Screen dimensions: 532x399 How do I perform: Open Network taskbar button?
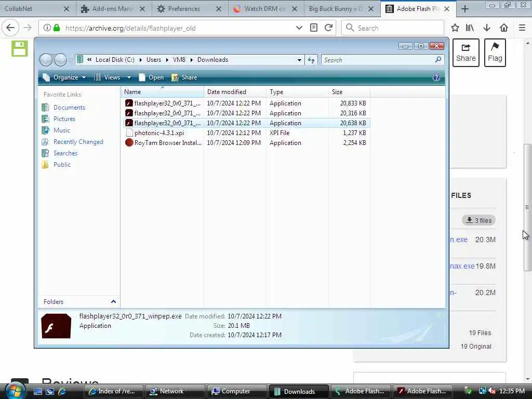pos(176,391)
